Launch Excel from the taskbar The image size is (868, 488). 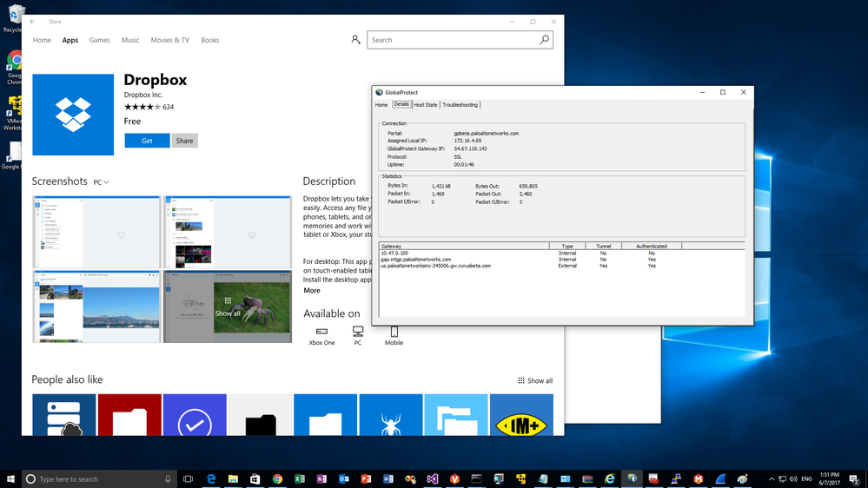point(300,478)
